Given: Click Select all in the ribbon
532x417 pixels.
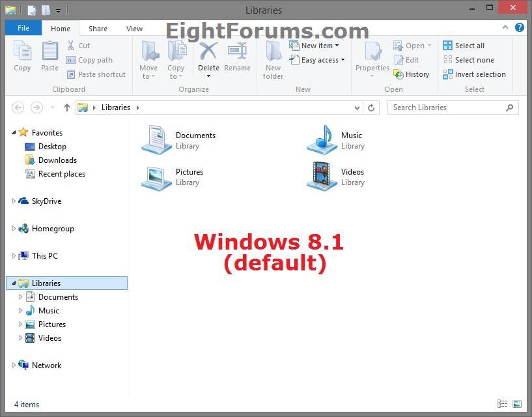Looking at the screenshot, I should [464, 46].
